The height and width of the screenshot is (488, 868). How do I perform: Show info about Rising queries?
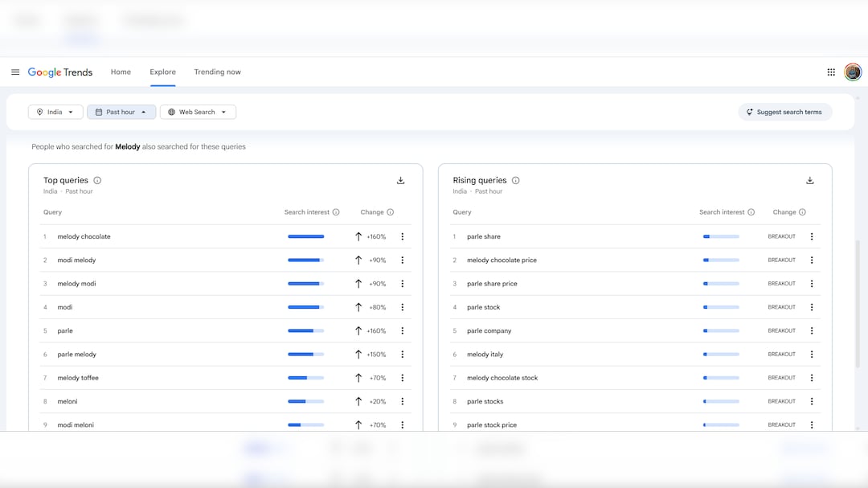pos(515,181)
